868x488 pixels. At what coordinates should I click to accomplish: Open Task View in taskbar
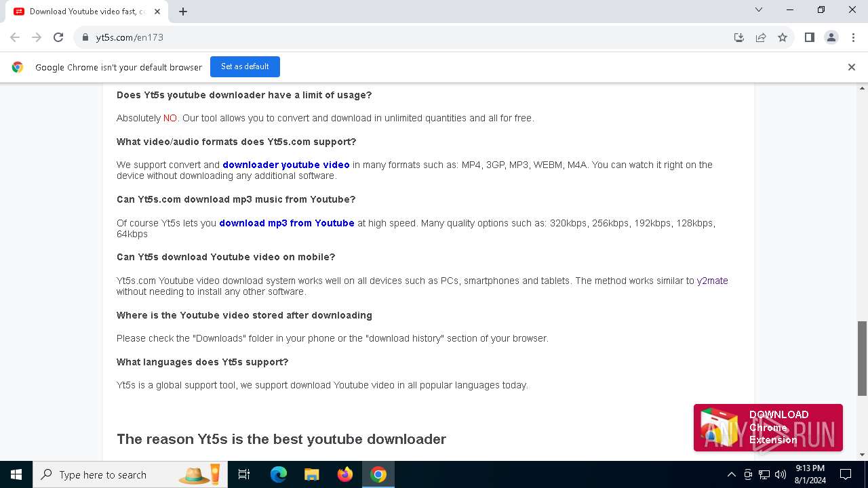click(244, 474)
